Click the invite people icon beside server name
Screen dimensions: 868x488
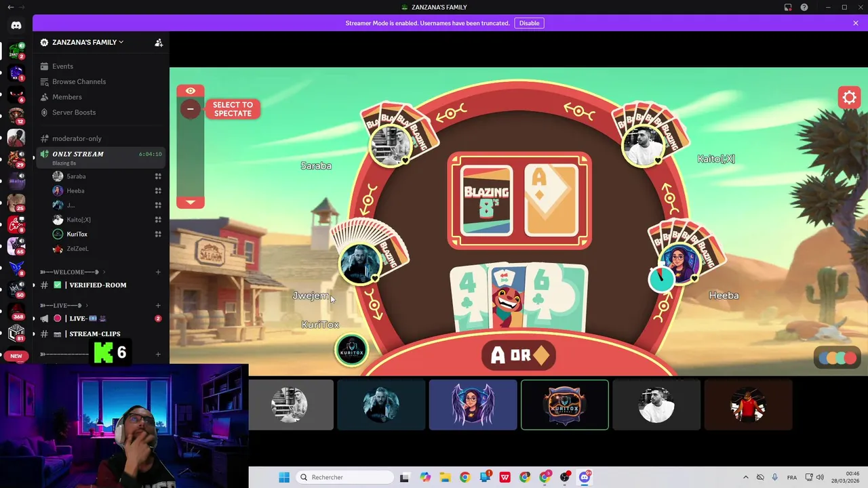pyautogui.click(x=159, y=42)
